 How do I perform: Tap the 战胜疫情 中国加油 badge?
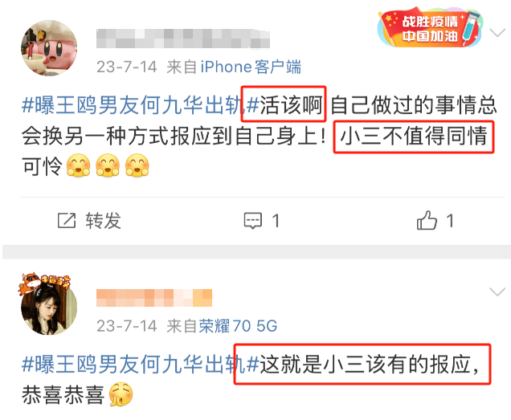coord(430,28)
